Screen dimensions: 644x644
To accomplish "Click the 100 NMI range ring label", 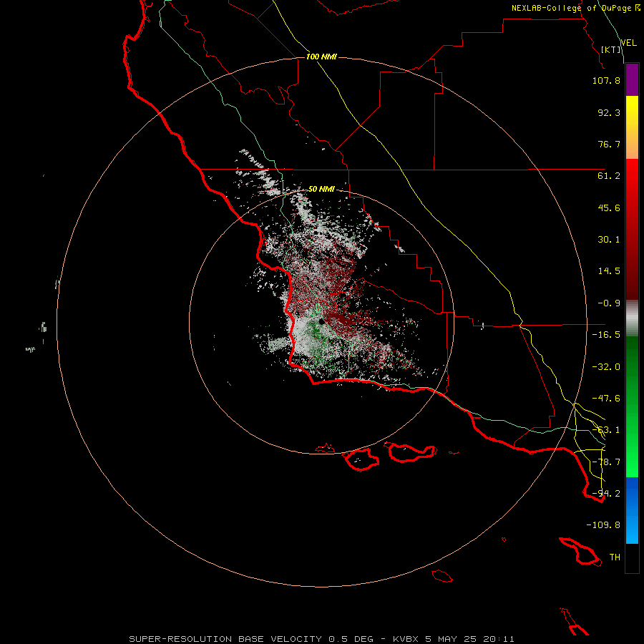I will (x=321, y=57).
